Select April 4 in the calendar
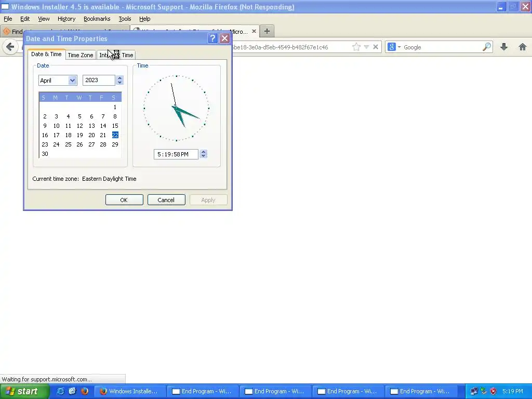532x399 pixels. [x=68, y=116]
